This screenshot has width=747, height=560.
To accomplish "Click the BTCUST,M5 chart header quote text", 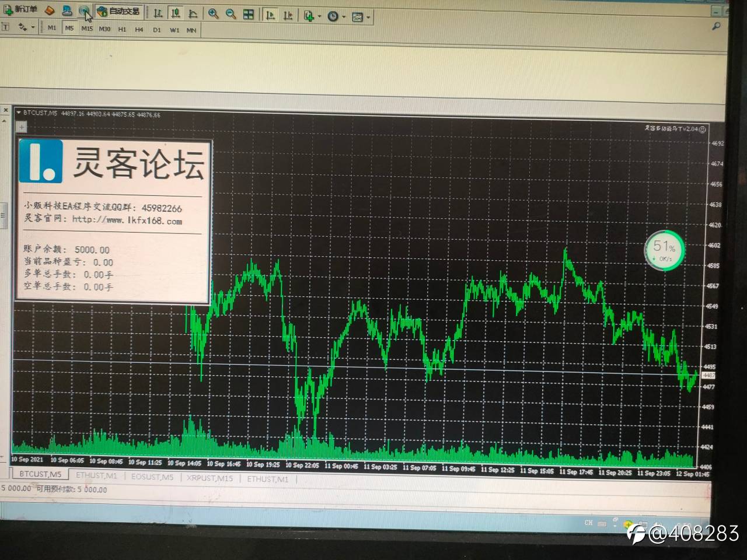I will tap(92, 114).
